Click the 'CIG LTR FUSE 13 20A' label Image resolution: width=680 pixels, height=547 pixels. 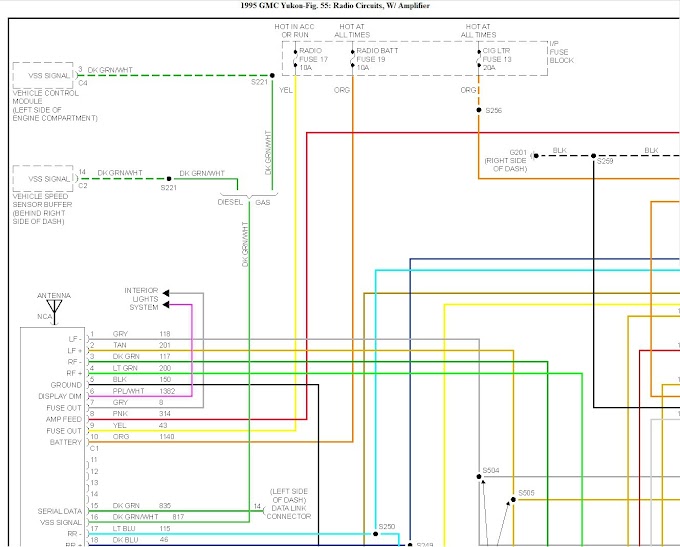(497, 59)
